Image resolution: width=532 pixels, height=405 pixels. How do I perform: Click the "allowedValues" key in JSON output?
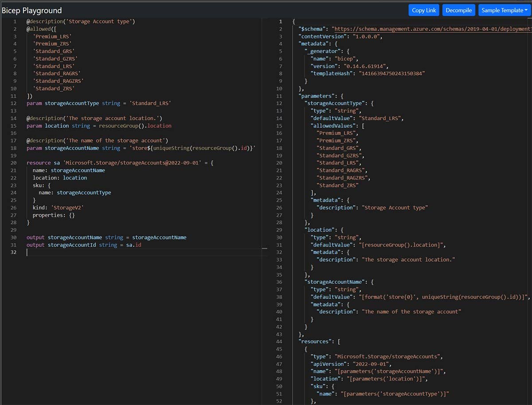[332, 126]
